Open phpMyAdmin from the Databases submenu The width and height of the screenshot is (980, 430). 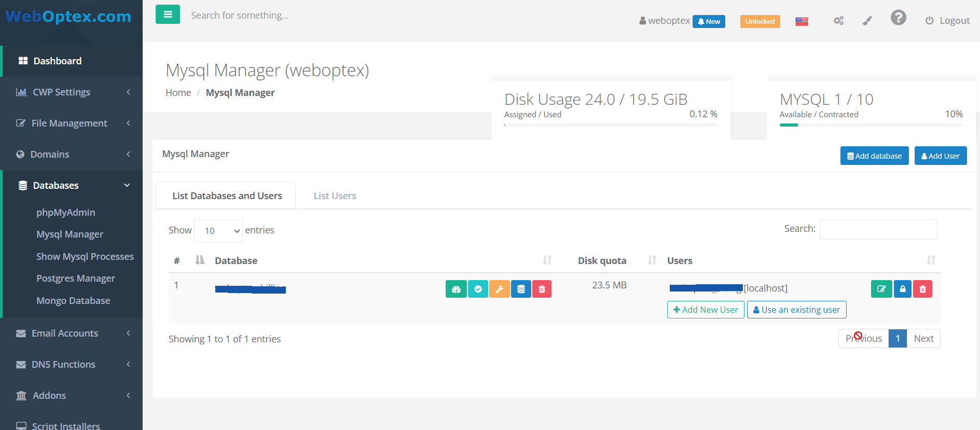[66, 213]
